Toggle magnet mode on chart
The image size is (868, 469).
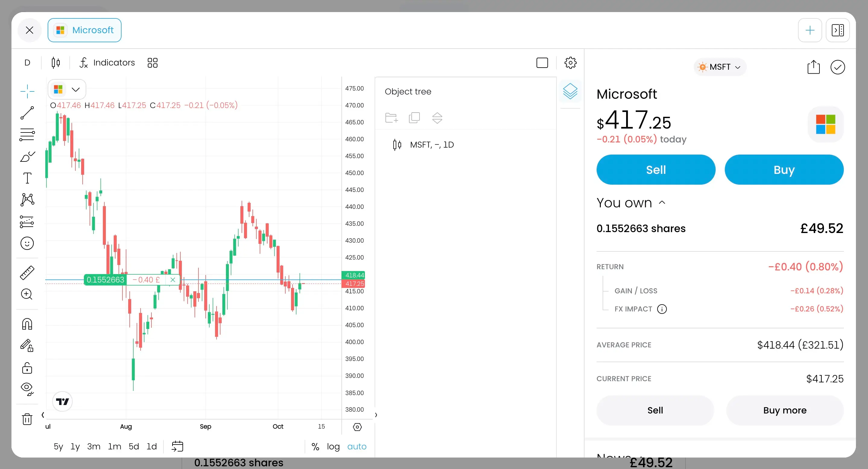coord(27,324)
